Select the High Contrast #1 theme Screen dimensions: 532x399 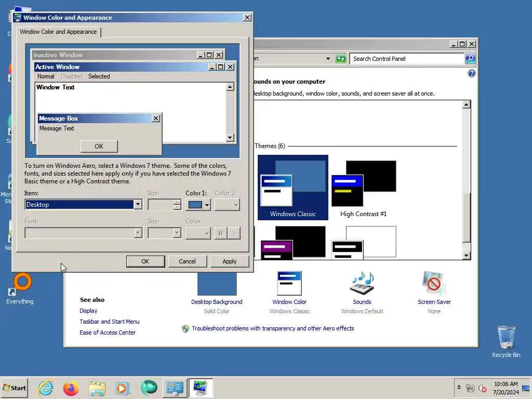point(363,187)
